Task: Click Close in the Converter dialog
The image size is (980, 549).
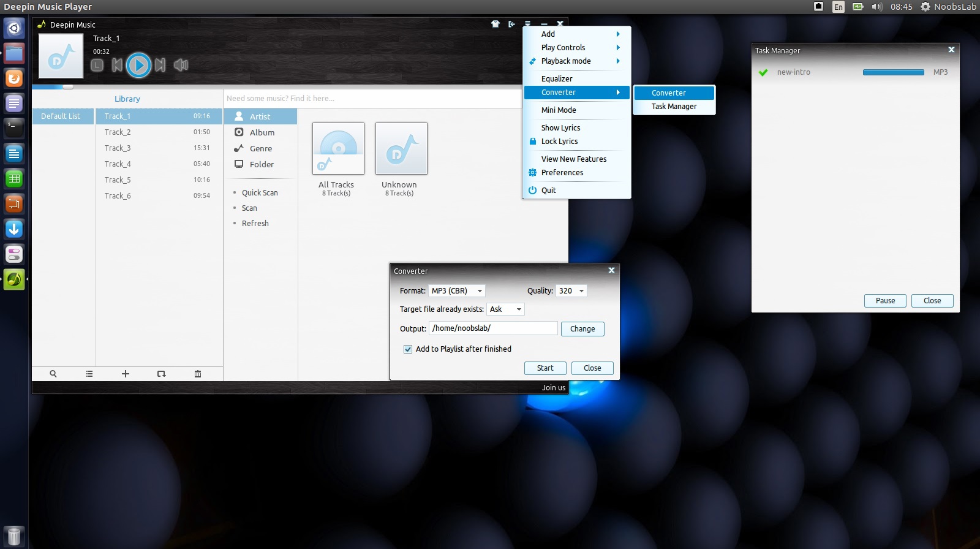Action: point(592,368)
